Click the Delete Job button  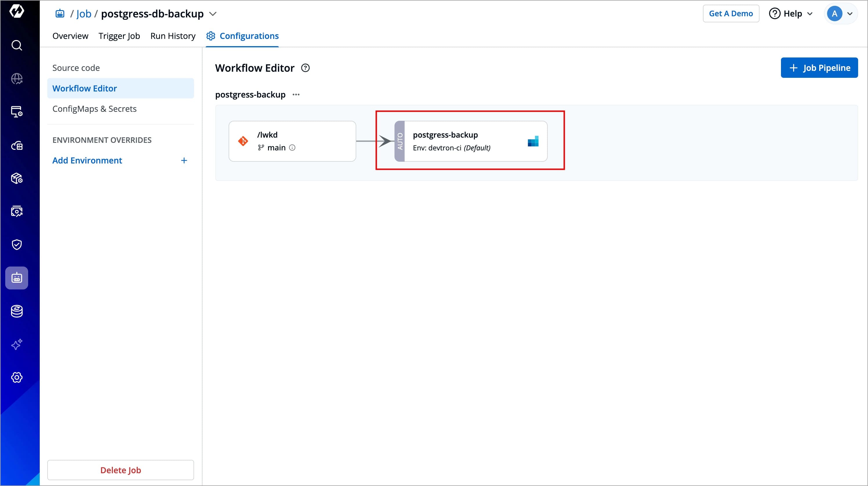(x=121, y=470)
